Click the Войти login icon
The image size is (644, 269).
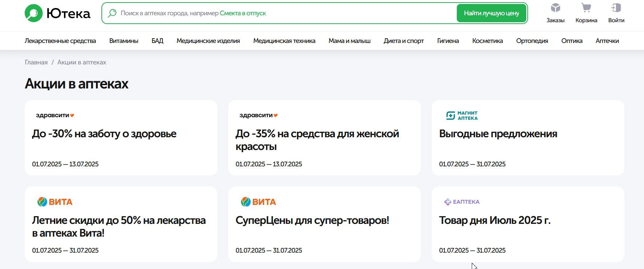coord(616,8)
